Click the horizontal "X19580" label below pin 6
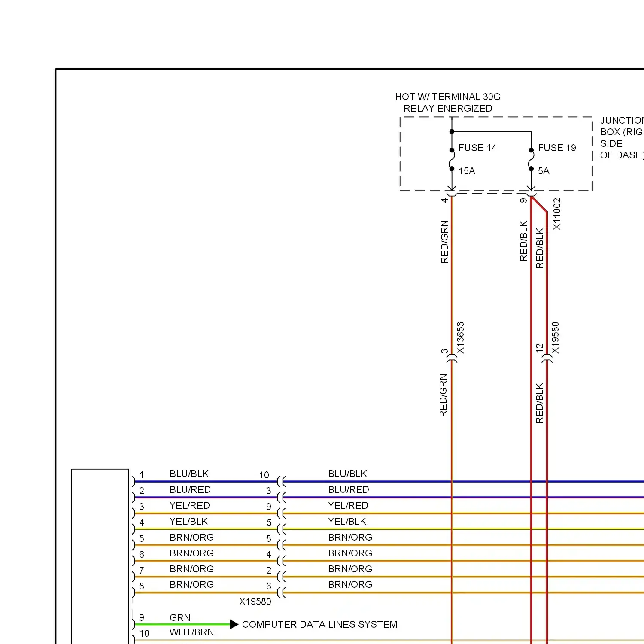The width and height of the screenshot is (644, 644). click(255, 601)
